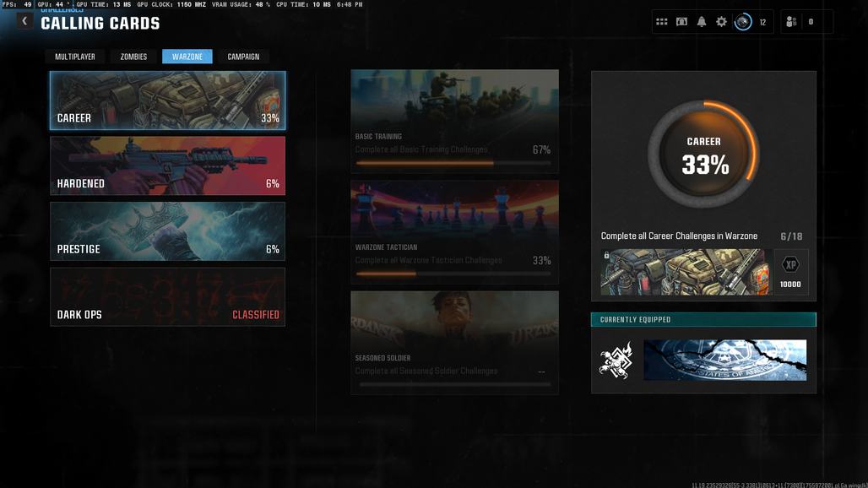The width and height of the screenshot is (868, 488).
Task: Open the Seasoned Soldier challenge card
Action: coord(454,343)
